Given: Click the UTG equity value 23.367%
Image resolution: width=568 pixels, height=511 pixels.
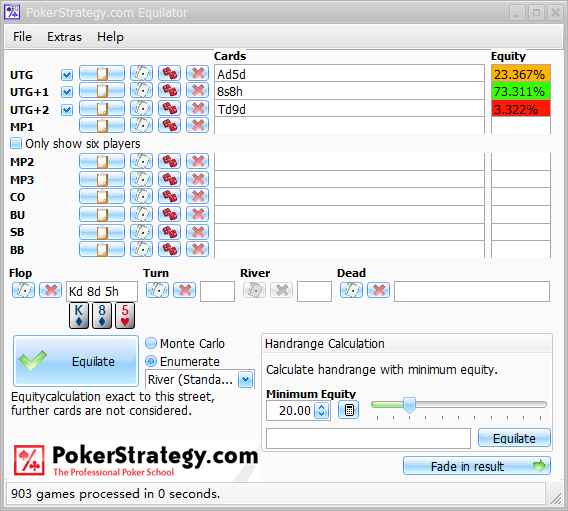Looking at the screenshot, I should [521, 74].
